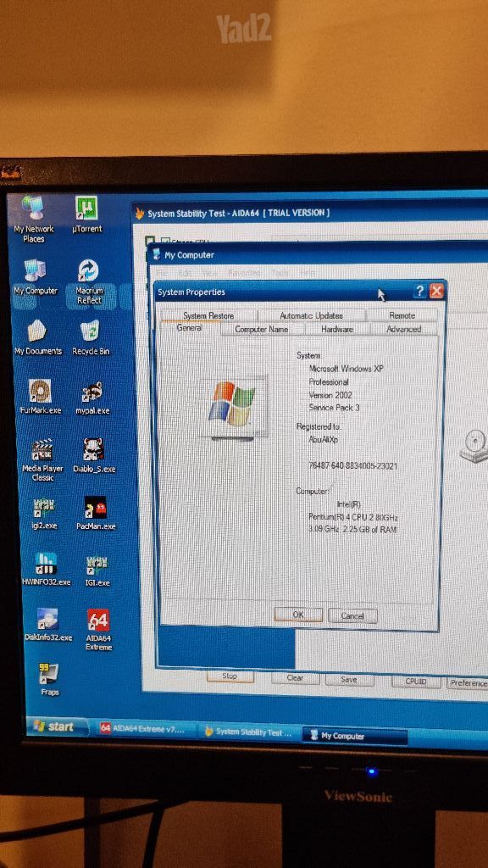
Task: Launch the FurMark.exe shortcut
Action: click(41, 397)
